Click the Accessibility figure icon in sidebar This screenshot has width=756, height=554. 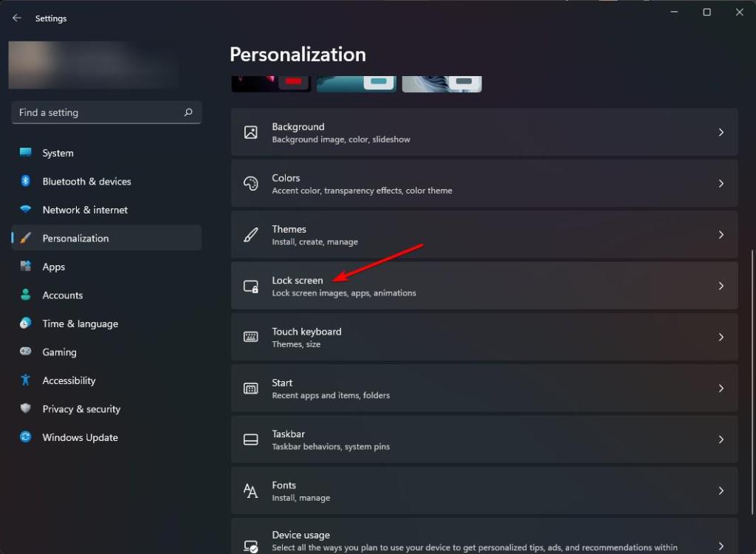click(26, 380)
